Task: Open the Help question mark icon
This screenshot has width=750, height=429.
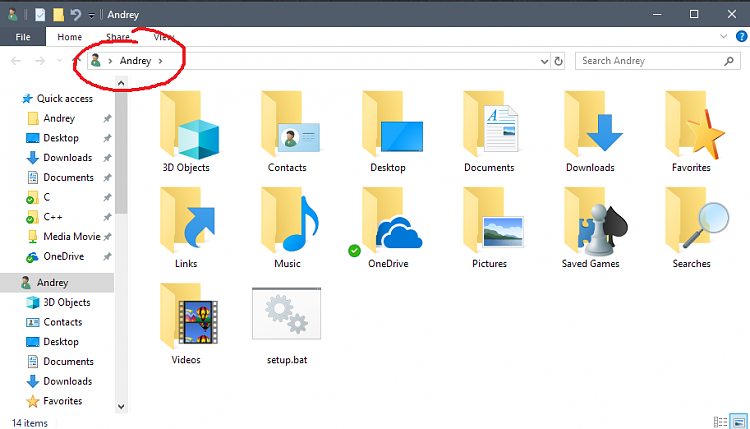Action: coord(741,36)
